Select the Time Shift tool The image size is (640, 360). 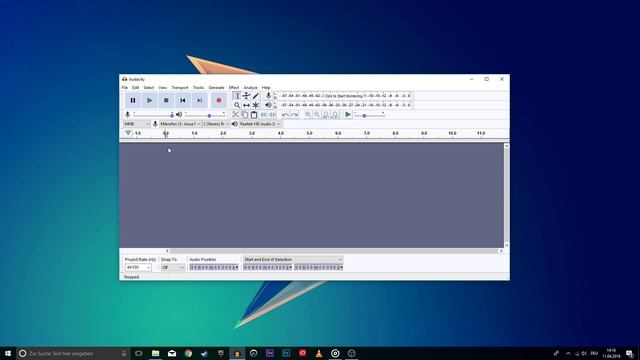point(246,105)
